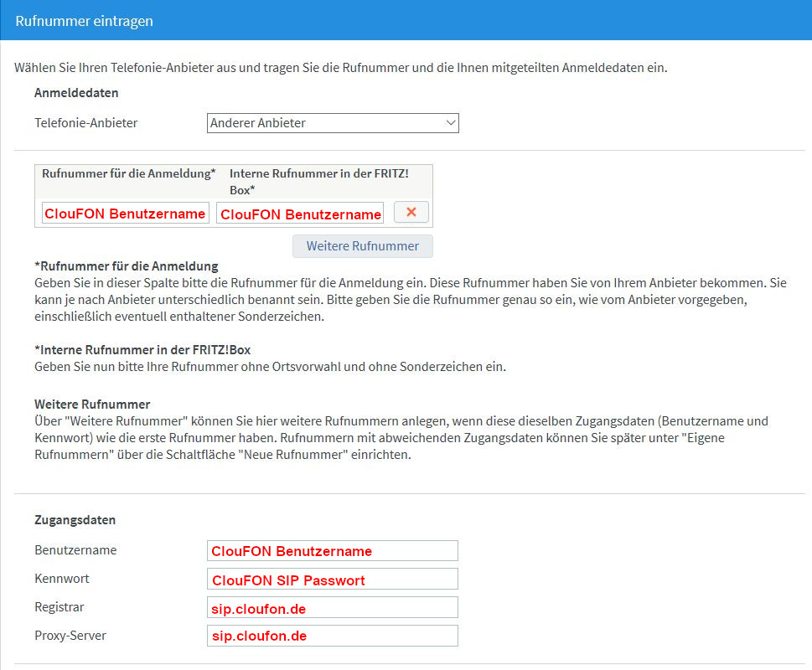The height and width of the screenshot is (670, 812).
Task: Focus the Kennwort input field
Action: (333, 579)
